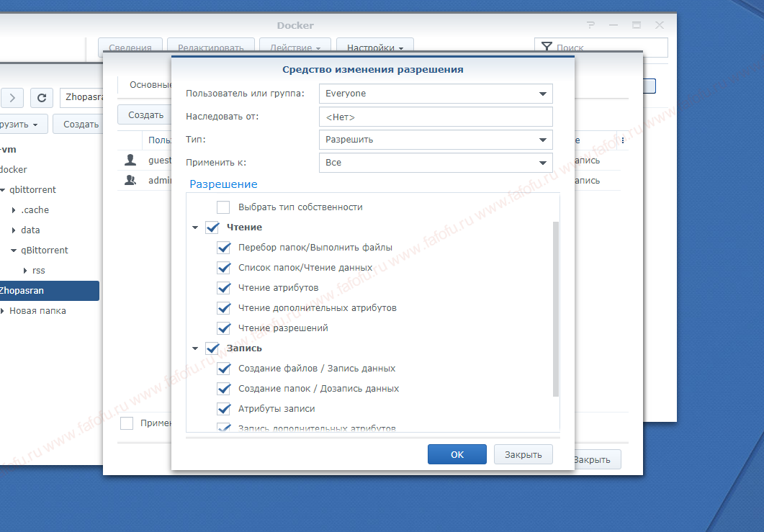Click the 'admin' row in the permission list

[146, 180]
